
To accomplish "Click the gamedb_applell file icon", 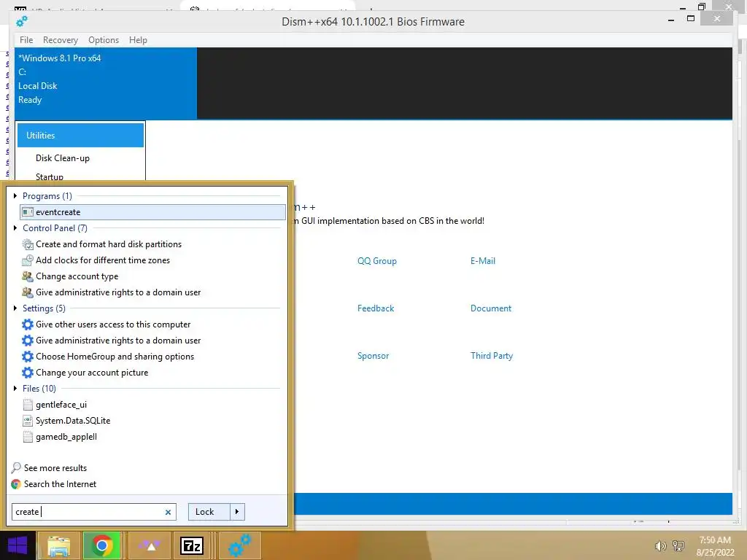I will coord(28,437).
